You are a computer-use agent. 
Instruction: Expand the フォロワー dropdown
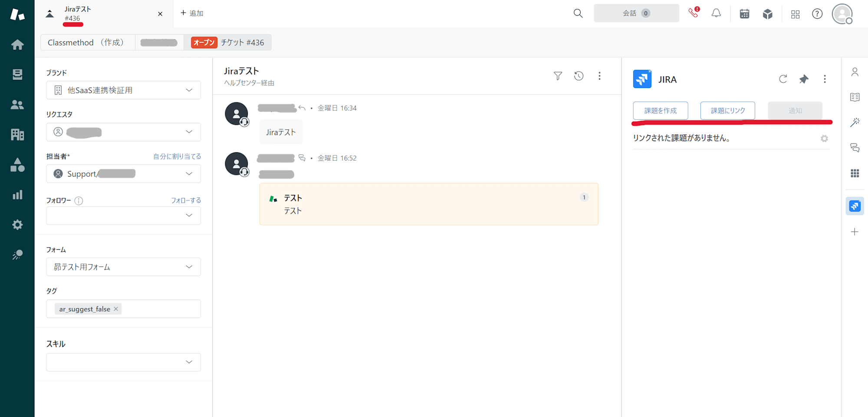(123, 216)
